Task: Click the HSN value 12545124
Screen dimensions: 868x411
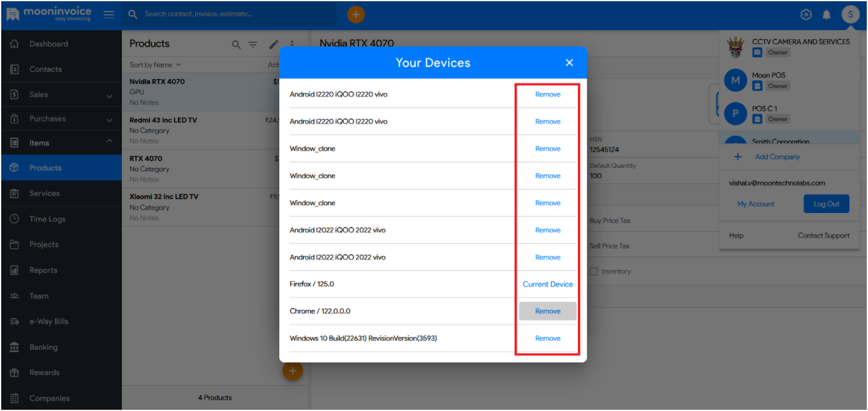Action: (x=604, y=150)
